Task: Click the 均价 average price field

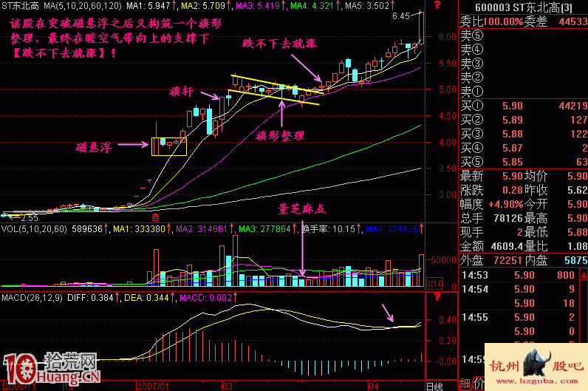Action: 555,177
